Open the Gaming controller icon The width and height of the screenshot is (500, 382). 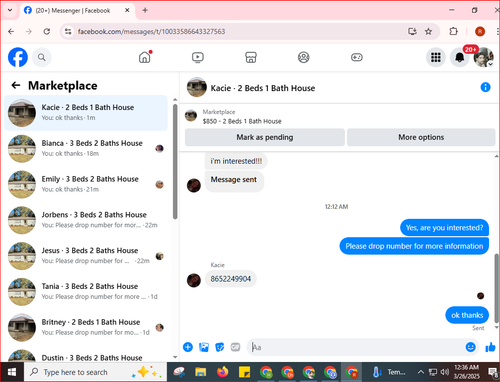pyautogui.click(x=357, y=57)
